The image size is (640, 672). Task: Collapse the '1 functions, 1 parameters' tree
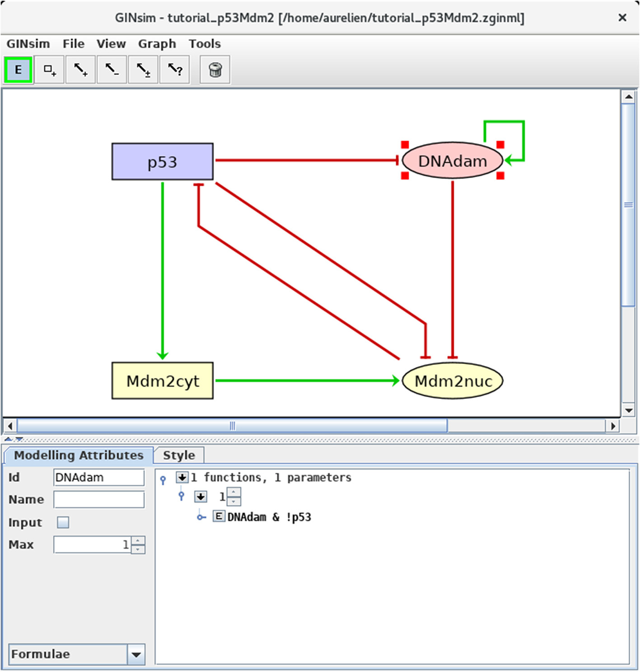coord(182,477)
